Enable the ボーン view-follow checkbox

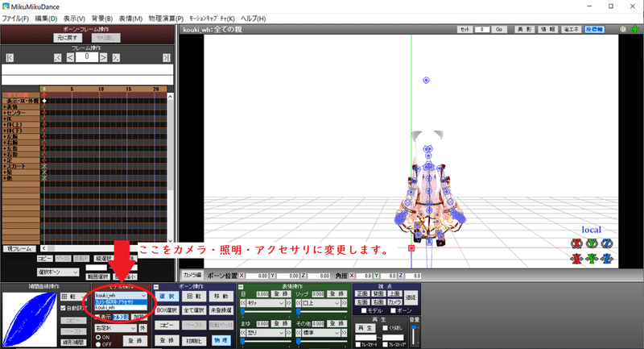click(x=393, y=311)
